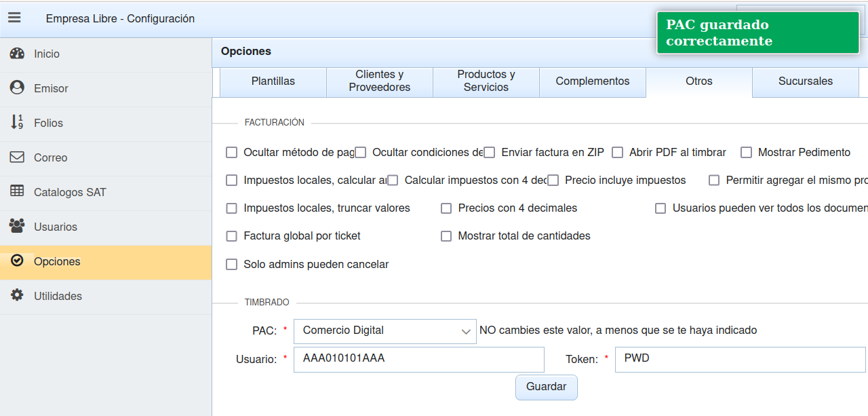The image size is (868, 416).
Task: Open the Complementos tab
Action: click(592, 81)
